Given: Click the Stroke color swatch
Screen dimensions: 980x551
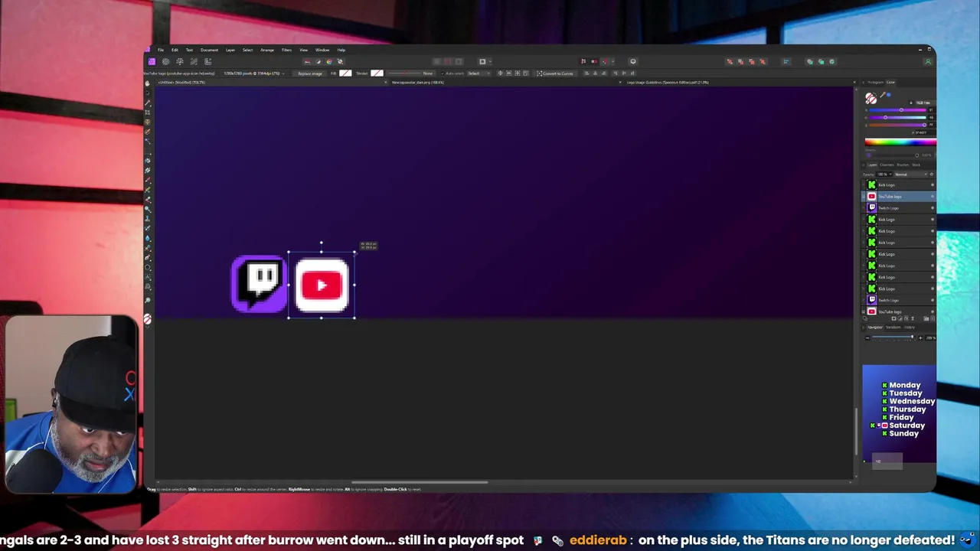Looking at the screenshot, I should coord(377,73).
